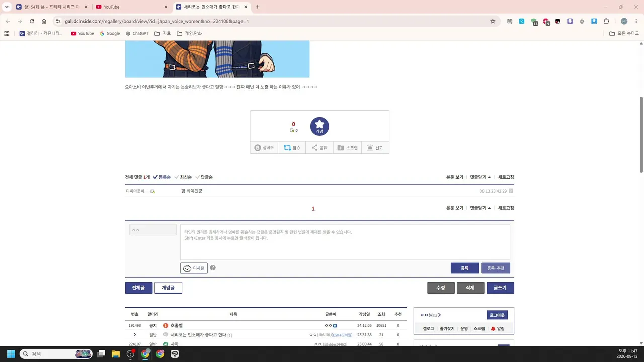Screen dimensions: 644x362
Task: Report the post with 신고
Action: pyautogui.click(x=375, y=148)
